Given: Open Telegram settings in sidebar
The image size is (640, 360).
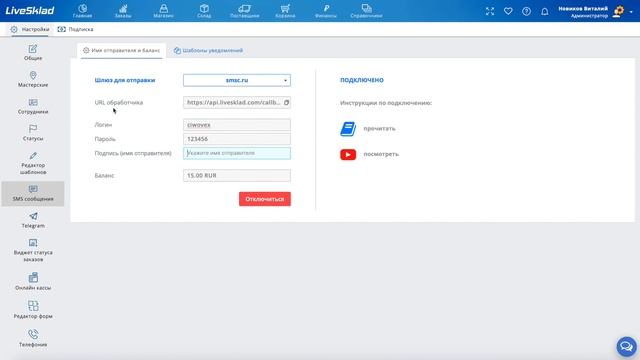Looking at the screenshot, I should point(33,220).
